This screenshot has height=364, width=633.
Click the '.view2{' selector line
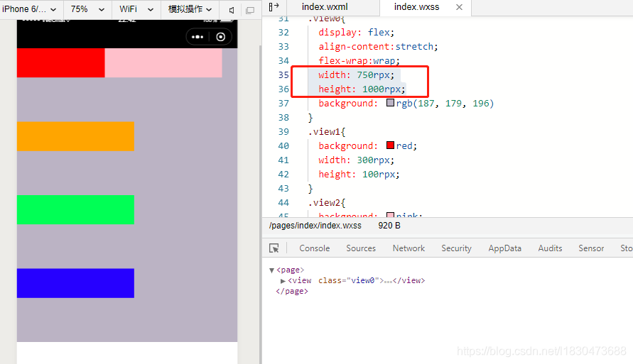[327, 203]
